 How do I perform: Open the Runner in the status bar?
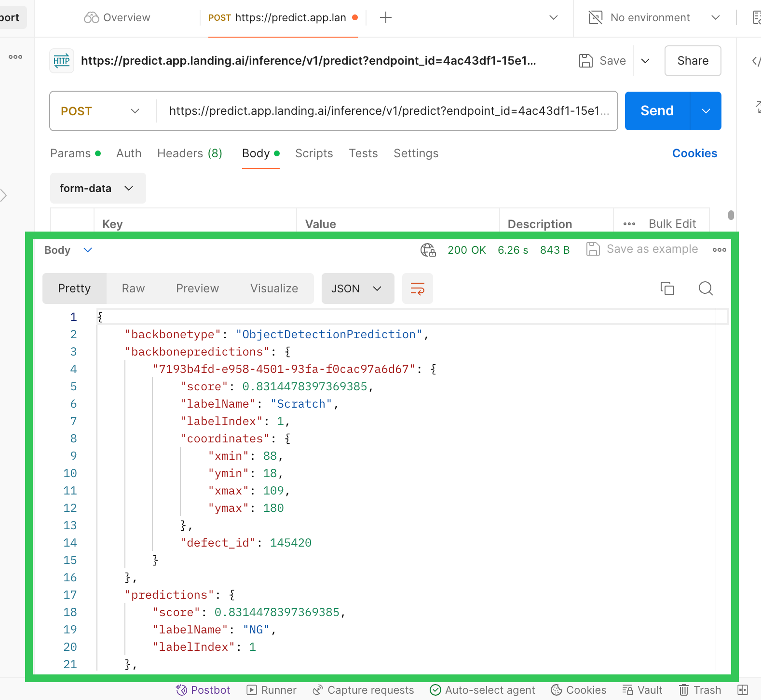[272, 690]
